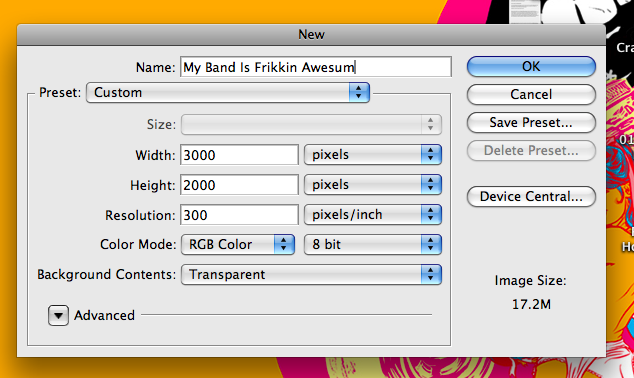Click the 'Resolution:' label
This screenshot has height=378, width=634.
click(x=140, y=215)
